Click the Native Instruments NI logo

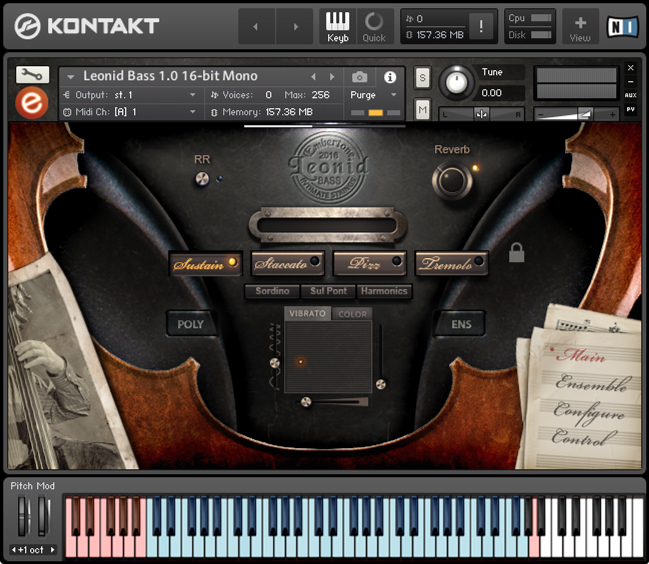point(622,27)
